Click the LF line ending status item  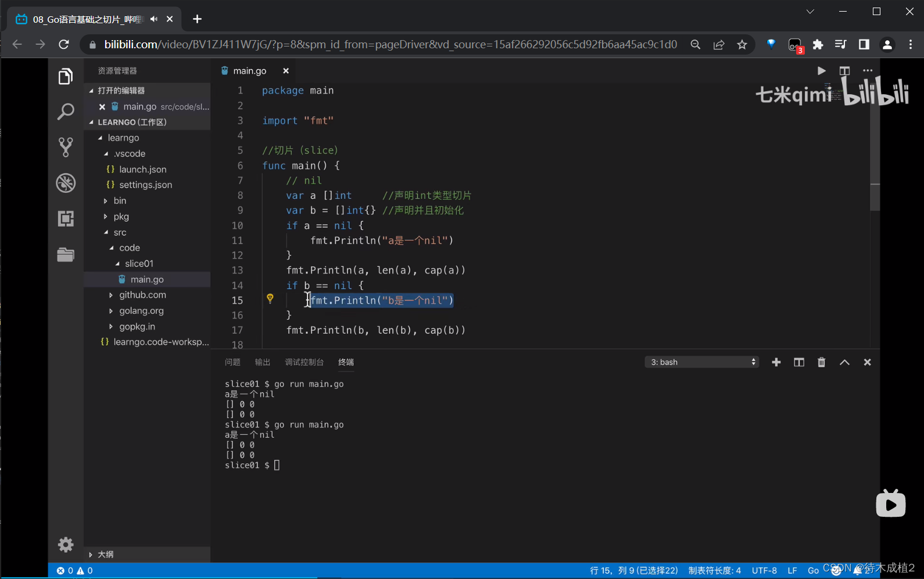pyautogui.click(x=792, y=571)
